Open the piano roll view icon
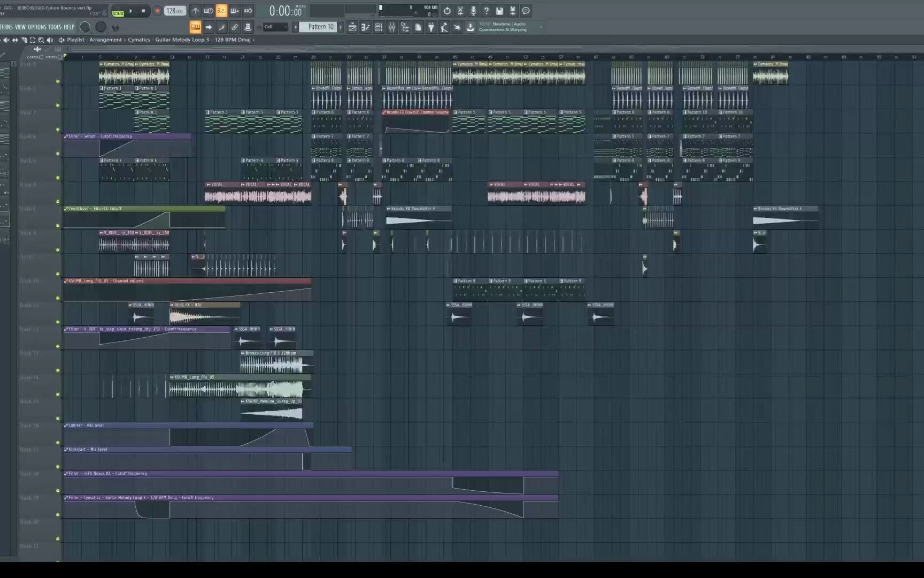924x578 pixels. [366, 27]
